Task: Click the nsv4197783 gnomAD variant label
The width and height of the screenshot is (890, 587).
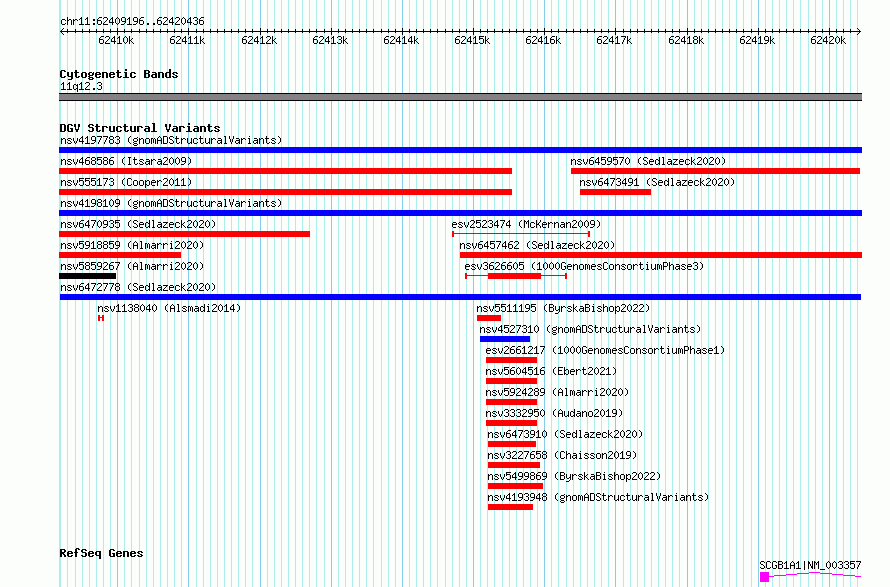Action: pyautogui.click(x=171, y=140)
